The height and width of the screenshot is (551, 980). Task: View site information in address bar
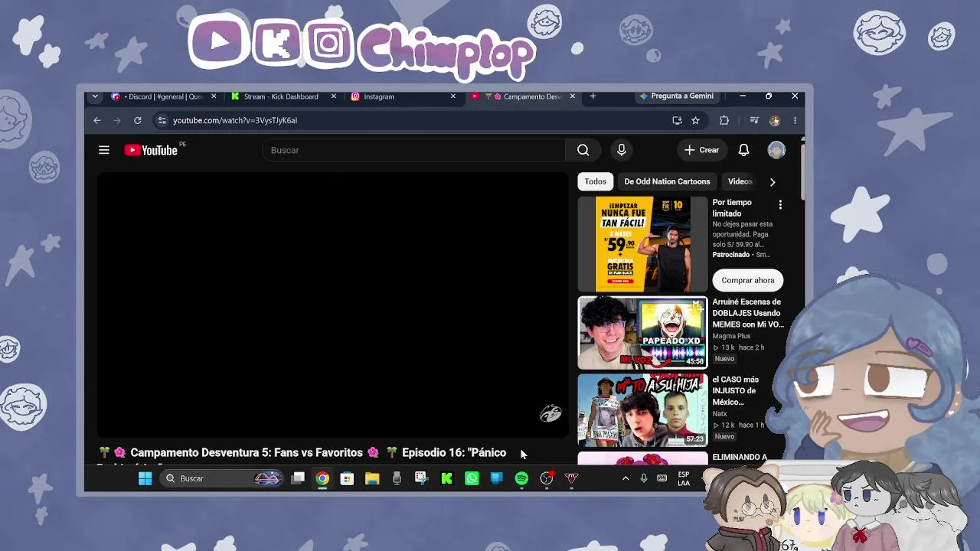tap(161, 120)
